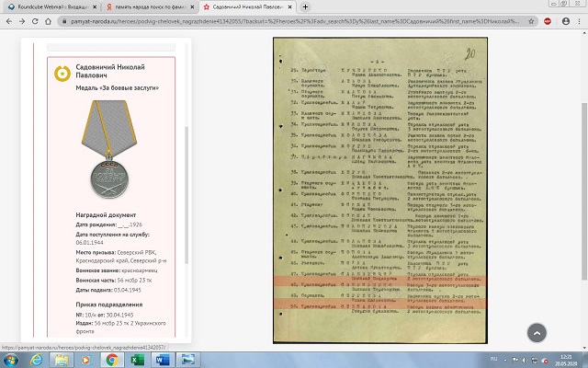588x368 pixels.
Task: Show hidden system tray icons
Action: point(505,361)
